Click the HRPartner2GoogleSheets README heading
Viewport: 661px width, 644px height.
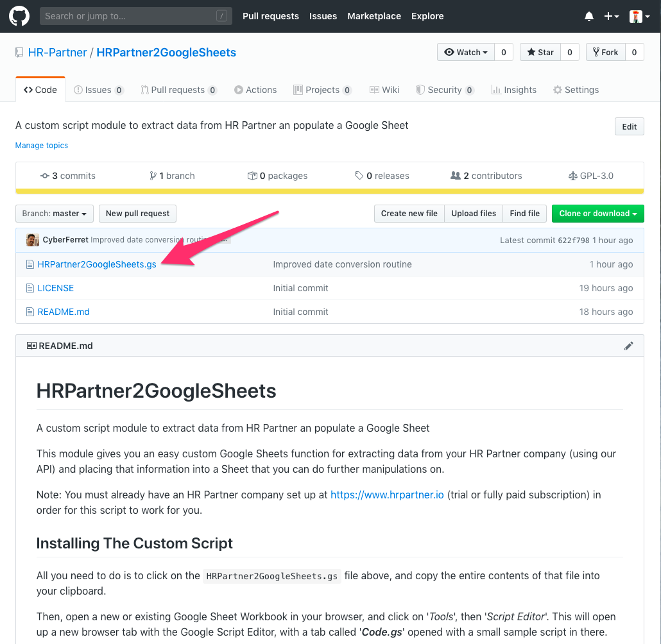pyautogui.click(x=157, y=391)
